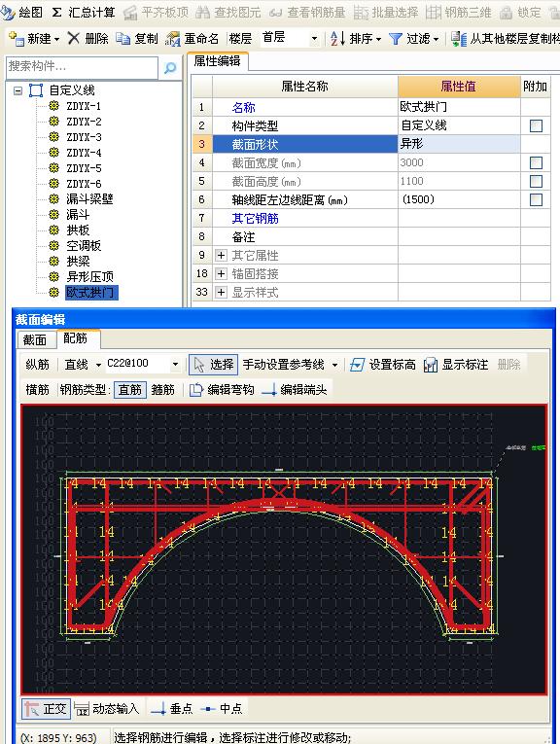
Task: Check the 附加 box for 截面高度
Action: [536, 181]
